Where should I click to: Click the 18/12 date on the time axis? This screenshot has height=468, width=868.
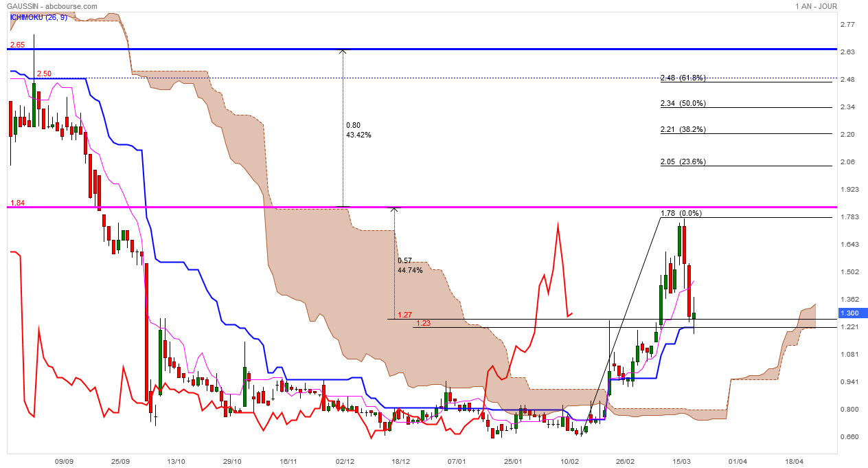(401, 462)
